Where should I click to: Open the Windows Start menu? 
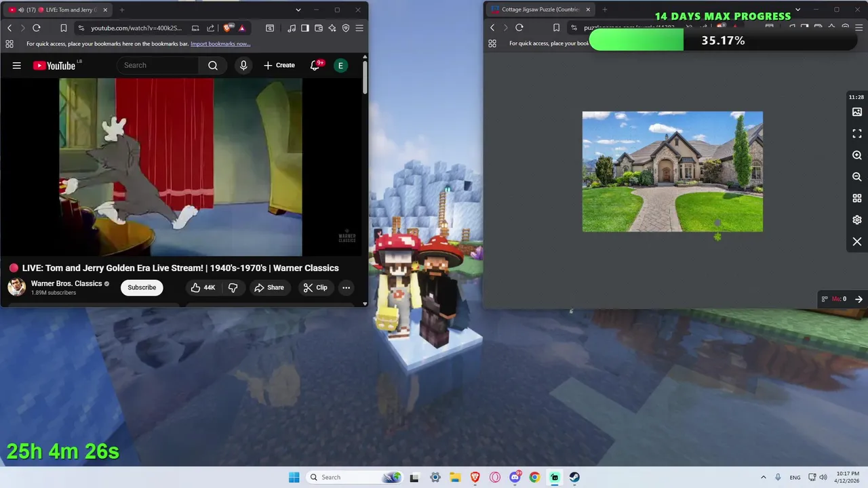tap(294, 477)
